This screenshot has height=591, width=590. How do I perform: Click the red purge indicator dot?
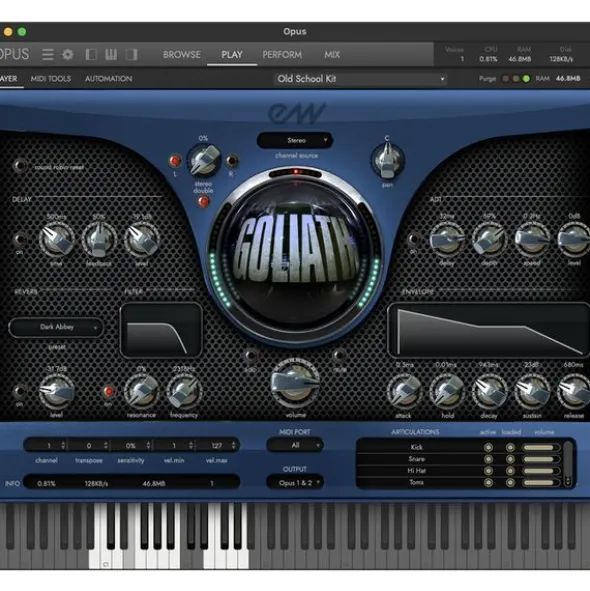pyautogui.click(x=506, y=79)
